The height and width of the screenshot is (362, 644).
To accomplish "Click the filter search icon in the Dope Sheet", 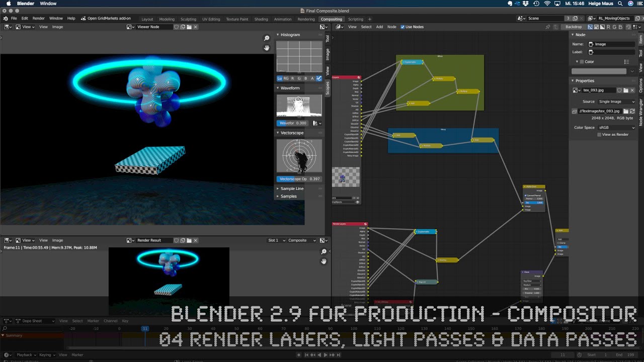I will (5, 329).
